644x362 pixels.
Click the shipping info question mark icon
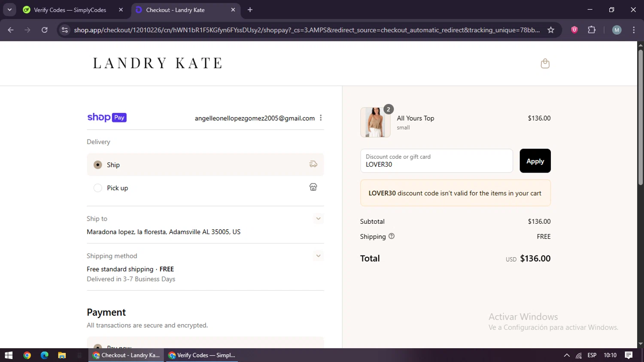(x=392, y=236)
